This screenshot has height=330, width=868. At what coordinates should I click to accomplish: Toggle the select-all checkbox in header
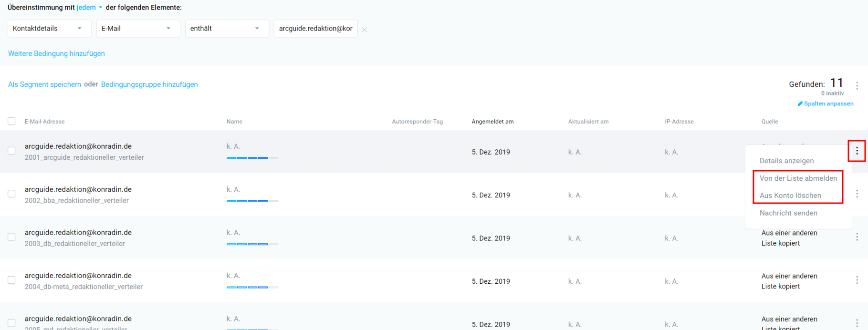tap(11, 121)
